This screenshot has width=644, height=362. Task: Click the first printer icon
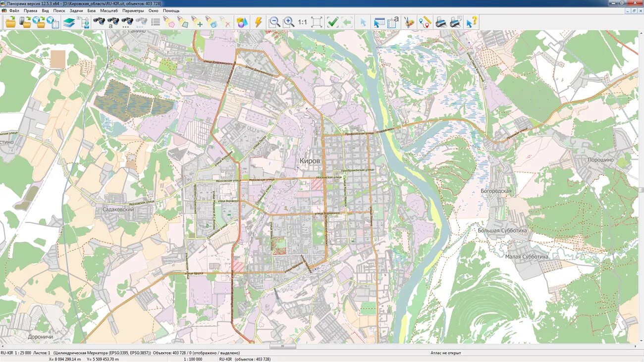441,22
